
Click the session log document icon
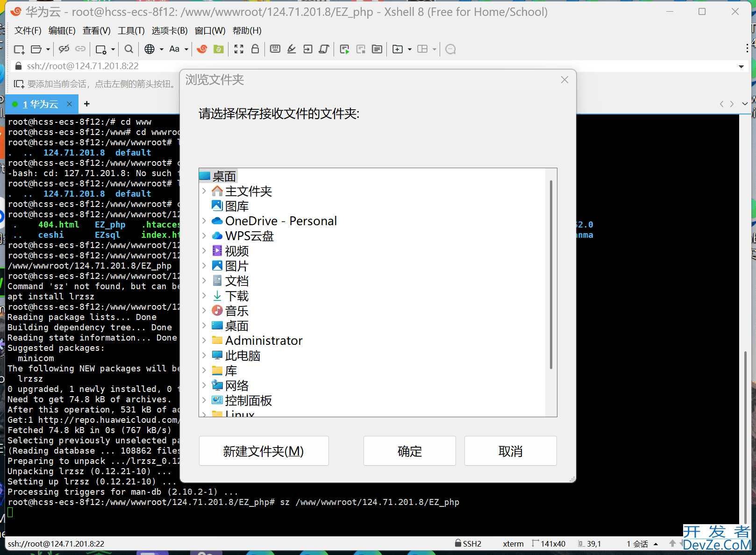tap(377, 49)
